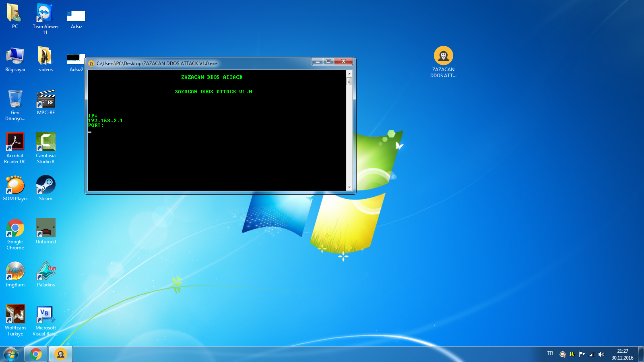Open the Windows Start menu orb
The image size is (644, 362).
(x=11, y=354)
